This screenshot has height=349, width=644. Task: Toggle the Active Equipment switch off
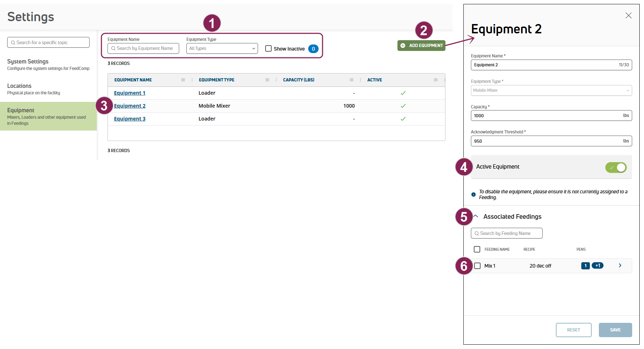point(616,167)
